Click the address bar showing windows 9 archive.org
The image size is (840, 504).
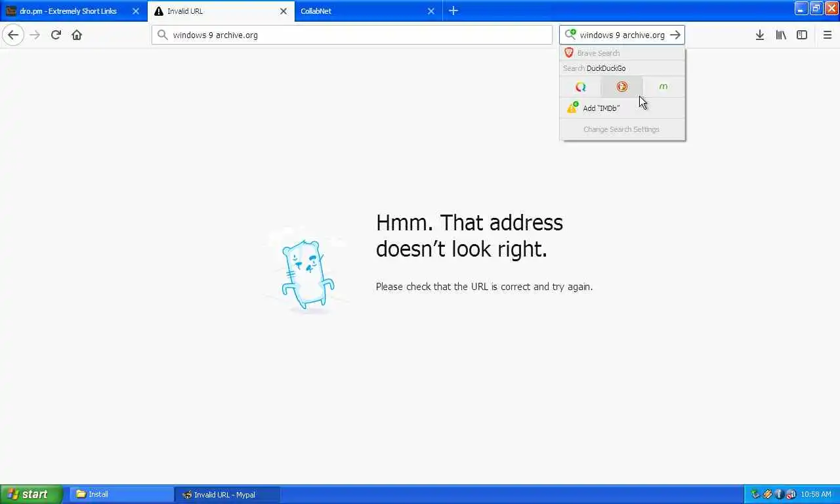tap(352, 35)
